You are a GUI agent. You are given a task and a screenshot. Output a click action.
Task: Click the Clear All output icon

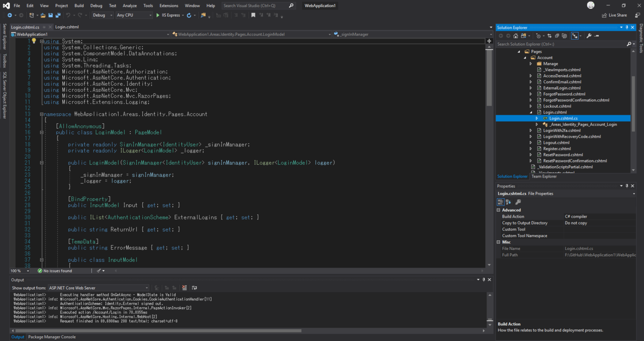[185, 288]
